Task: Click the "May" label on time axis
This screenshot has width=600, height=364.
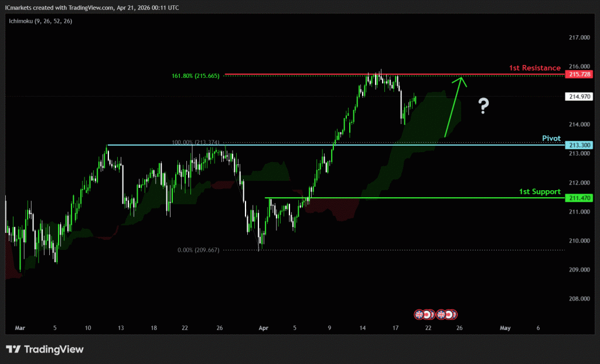Action: click(x=505, y=328)
